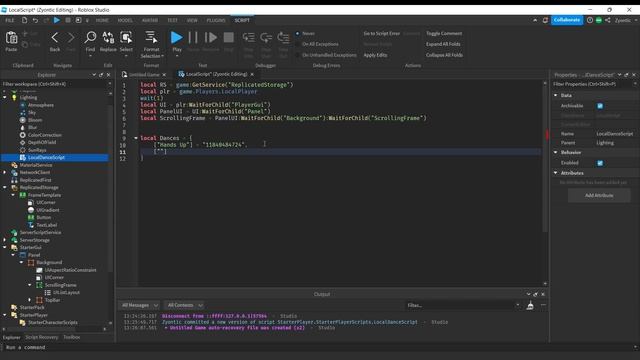
Task: Open the All Contexts dropdown
Action: point(185,305)
